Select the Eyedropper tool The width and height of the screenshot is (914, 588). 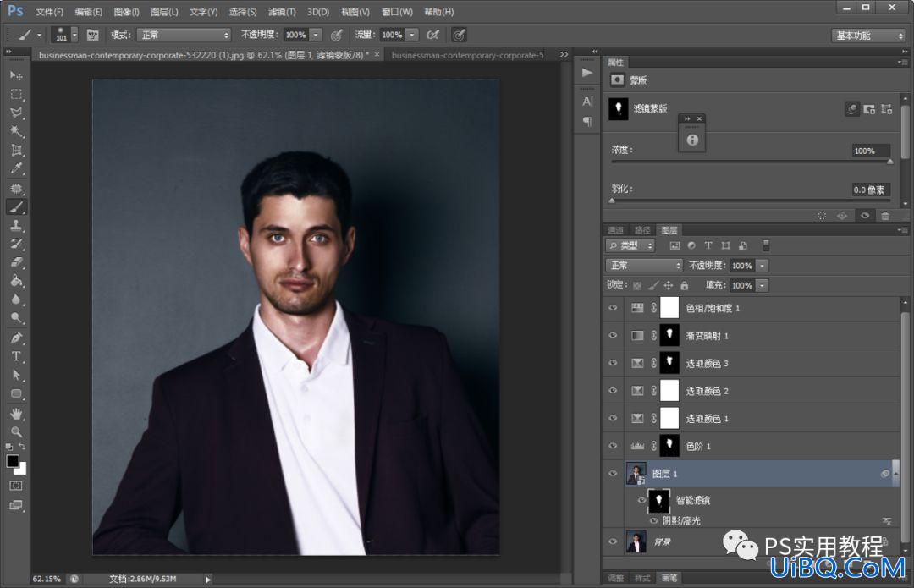click(x=16, y=168)
